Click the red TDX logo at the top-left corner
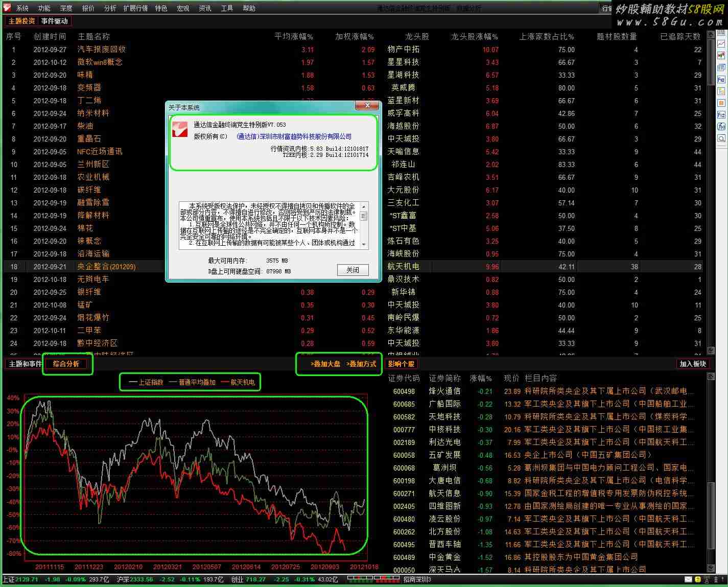This screenshot has height=587, width=728. point(7,8)
